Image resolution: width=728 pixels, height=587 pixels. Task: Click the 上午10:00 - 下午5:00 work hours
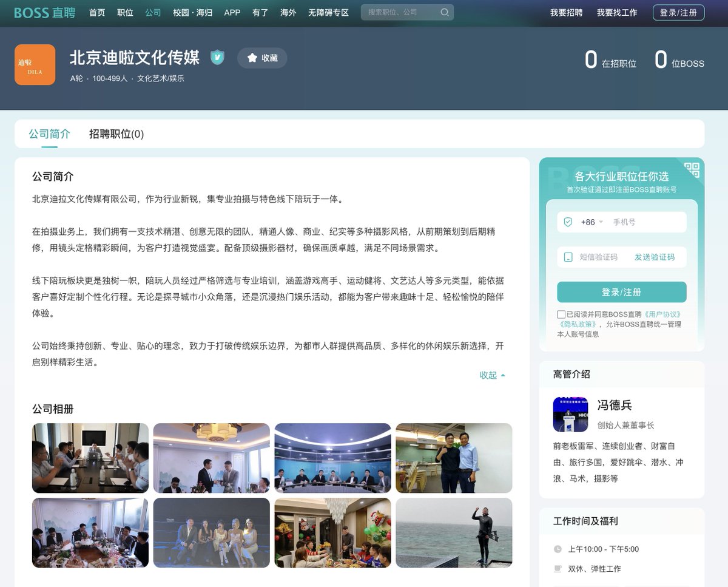[604, 549]
